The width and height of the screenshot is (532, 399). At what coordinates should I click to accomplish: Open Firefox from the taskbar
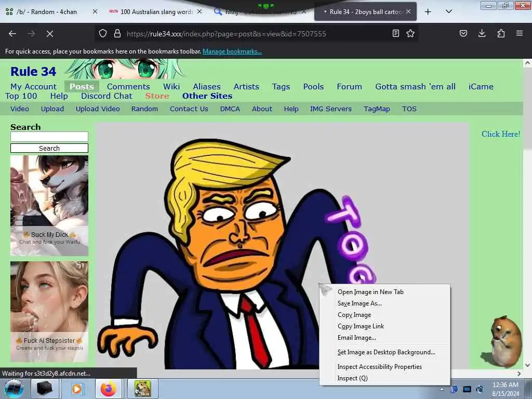tap(108, 389)
